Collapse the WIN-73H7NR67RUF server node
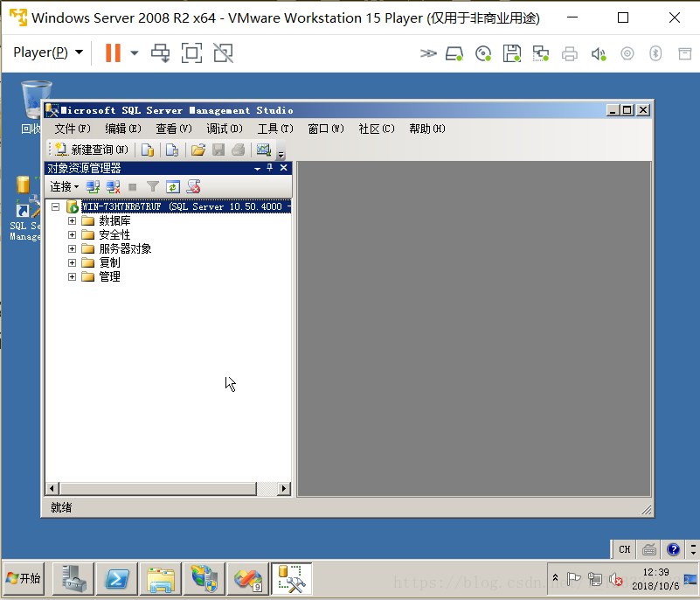Image resolution: width=700 pixels, height=600 pixels. click(55, 206)
